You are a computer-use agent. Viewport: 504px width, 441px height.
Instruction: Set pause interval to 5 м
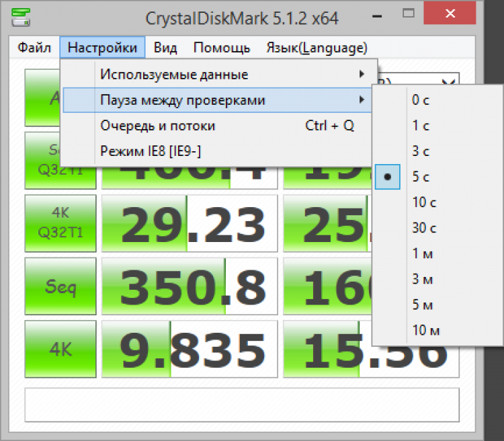pyautogui.click(x=438, y=305)
